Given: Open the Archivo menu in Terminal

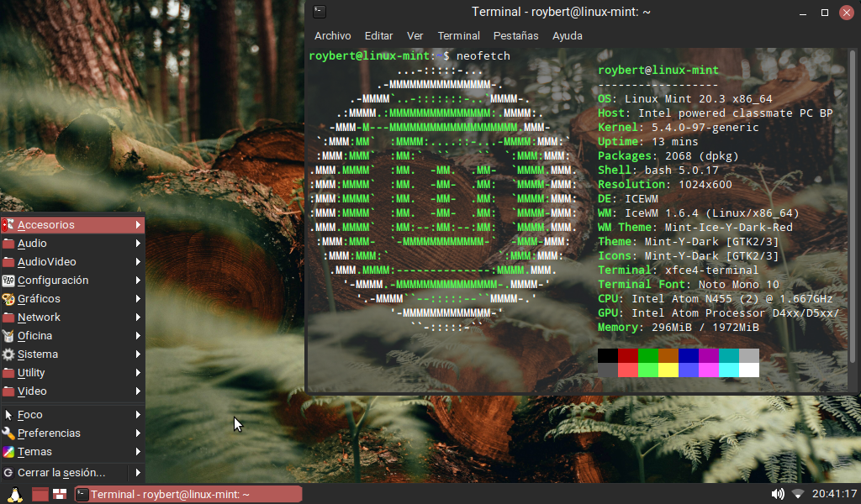Looking at the screenshot, I should pyautogui.click(x=333, y=35).
